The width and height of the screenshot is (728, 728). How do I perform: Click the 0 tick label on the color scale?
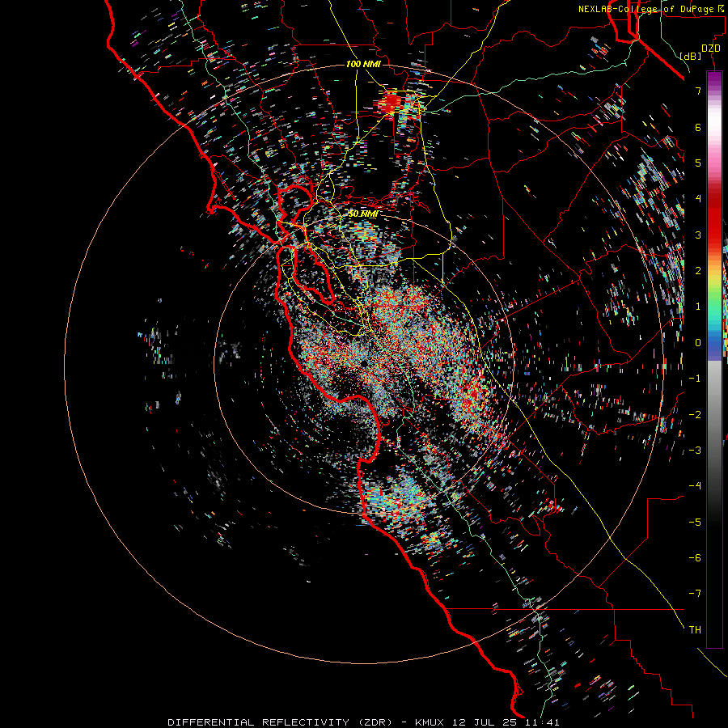tap(698, 342)
